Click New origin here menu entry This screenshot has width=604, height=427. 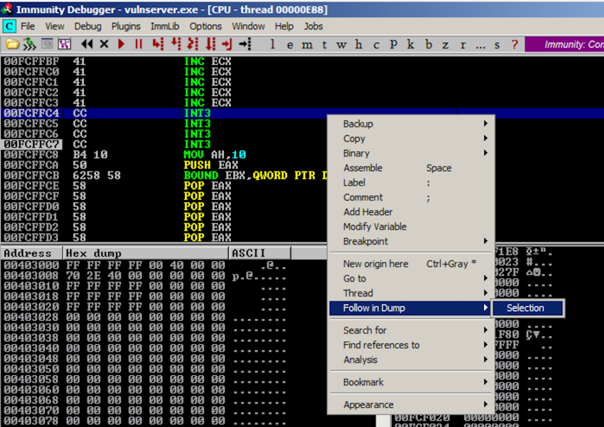tap(375, 264)
